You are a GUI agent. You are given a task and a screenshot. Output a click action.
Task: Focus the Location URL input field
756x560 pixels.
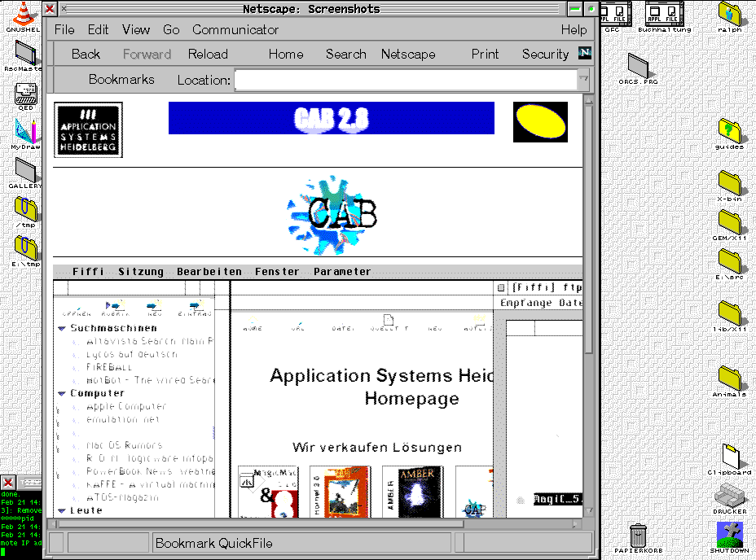[x=406, y=80]
